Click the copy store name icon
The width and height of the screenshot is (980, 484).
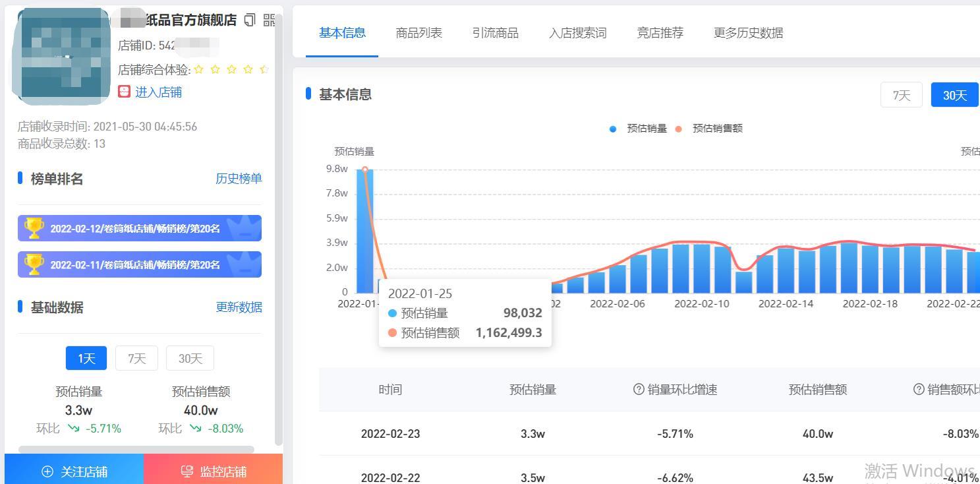coord(248,20)
